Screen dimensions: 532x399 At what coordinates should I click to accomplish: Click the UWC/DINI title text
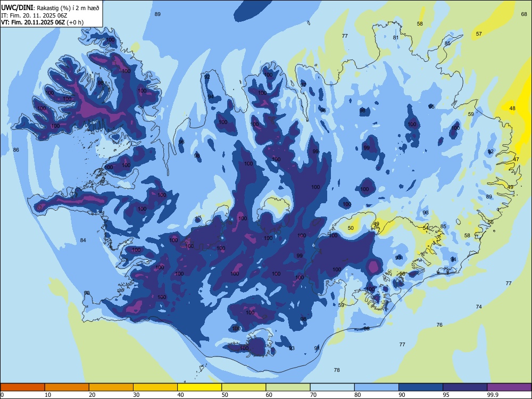17,8
